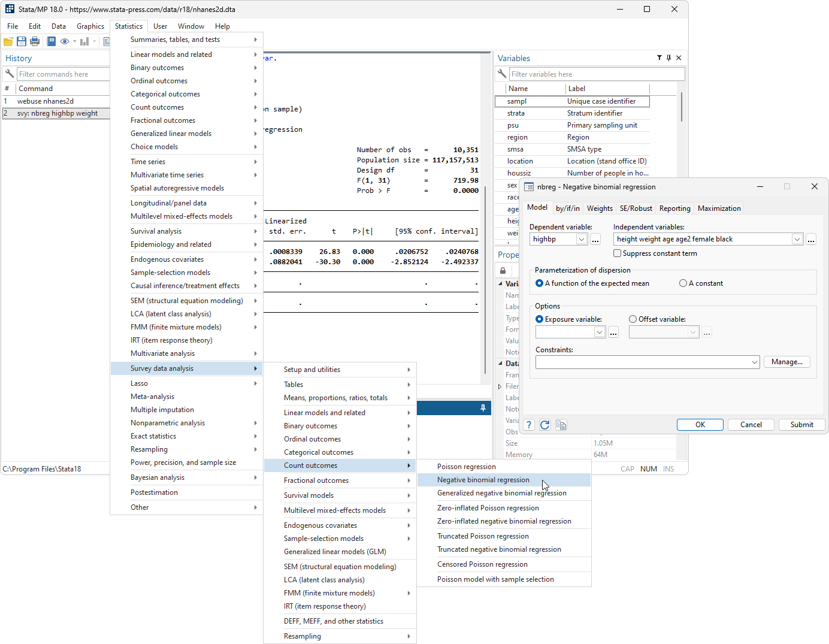Click the Filter variables here field
The height and width of the screenshot is (644, 829).
pyautogui.click(x=597, y=74)
